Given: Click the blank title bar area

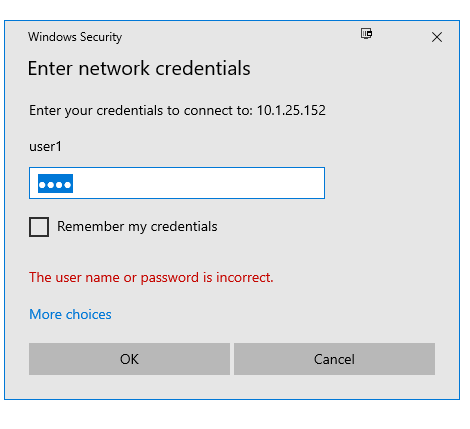Looking at the screenshot, I should coord(240,37).
